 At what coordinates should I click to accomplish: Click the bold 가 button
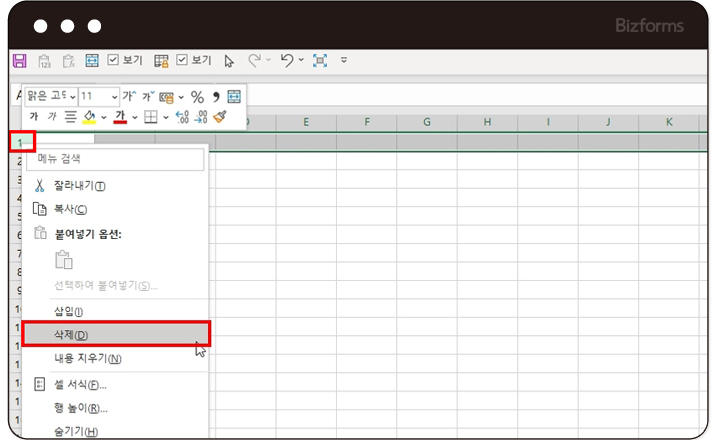click(x=33, y=117)
